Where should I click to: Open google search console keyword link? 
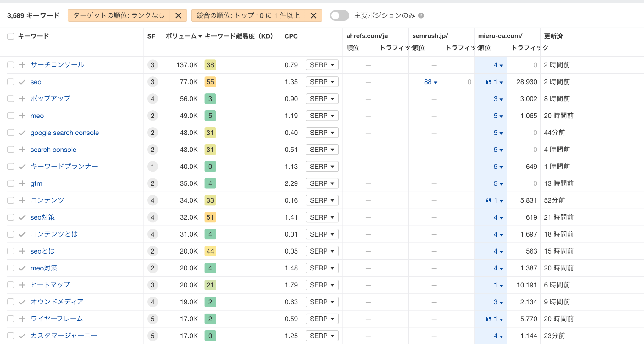pos(64,133)
